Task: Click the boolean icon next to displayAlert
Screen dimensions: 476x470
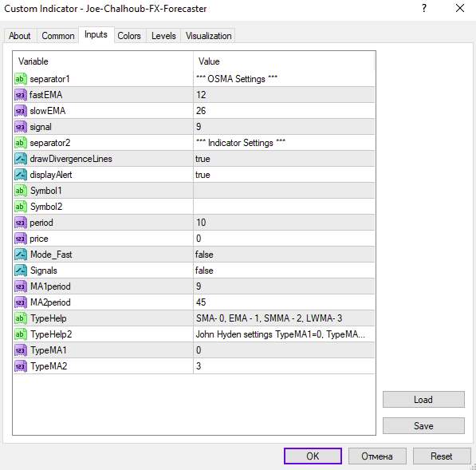Action: coord(21,175)
